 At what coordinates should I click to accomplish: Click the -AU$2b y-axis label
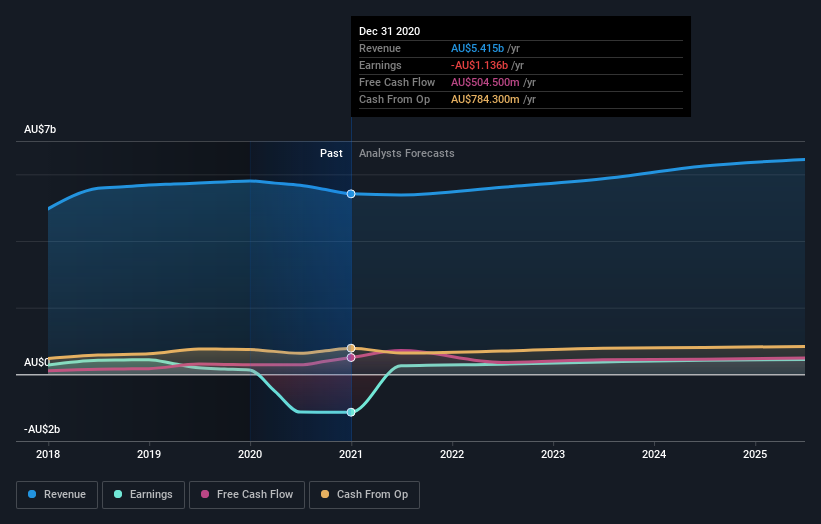(42, 429)
